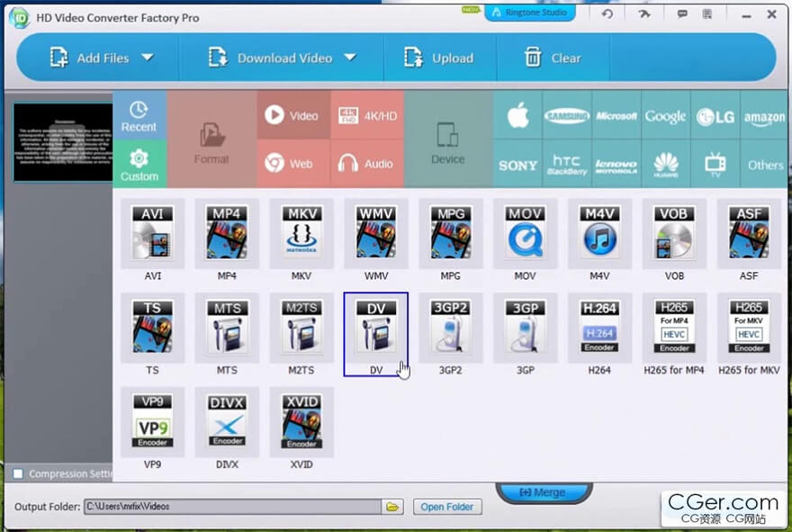Image resolution: width=792 pixels, height=532 pixels.
Task: Choose H265 for MP4 encoder
Action: pos(674,328)
